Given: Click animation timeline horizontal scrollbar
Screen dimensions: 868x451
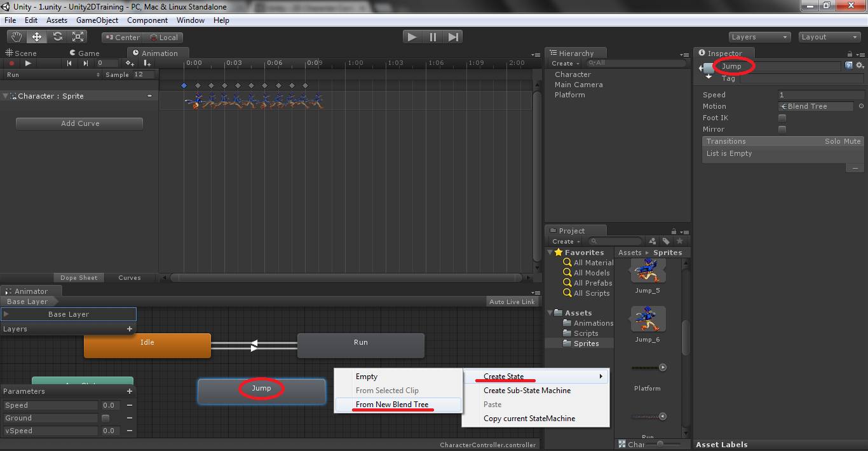Looking at the screenshot, I should click(346, 277).
